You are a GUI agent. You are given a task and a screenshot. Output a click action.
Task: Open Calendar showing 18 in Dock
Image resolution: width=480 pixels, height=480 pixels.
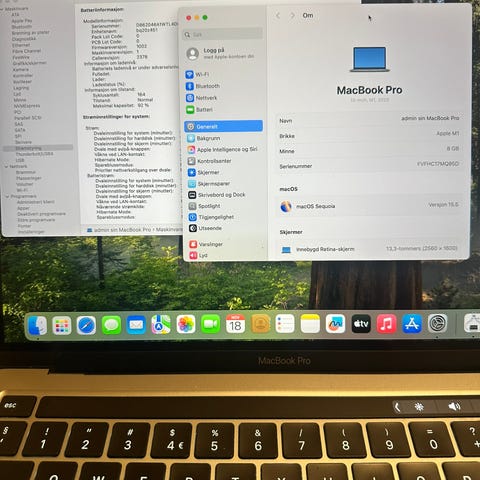click(x=235, y=324)
